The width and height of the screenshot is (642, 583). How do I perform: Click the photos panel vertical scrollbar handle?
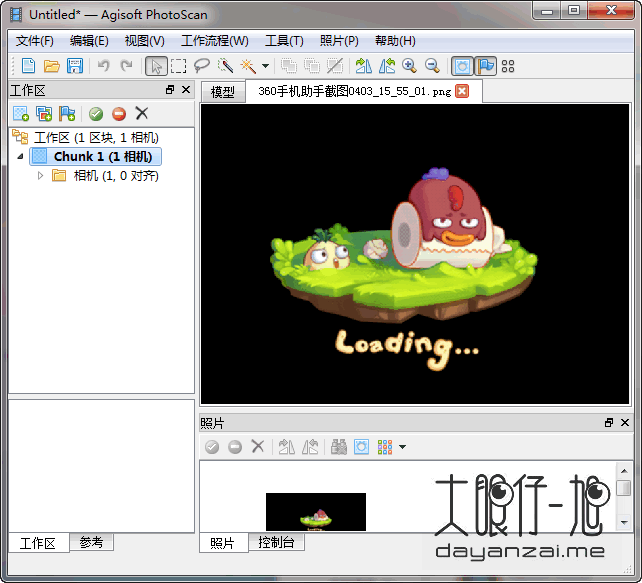click(624, 488)
